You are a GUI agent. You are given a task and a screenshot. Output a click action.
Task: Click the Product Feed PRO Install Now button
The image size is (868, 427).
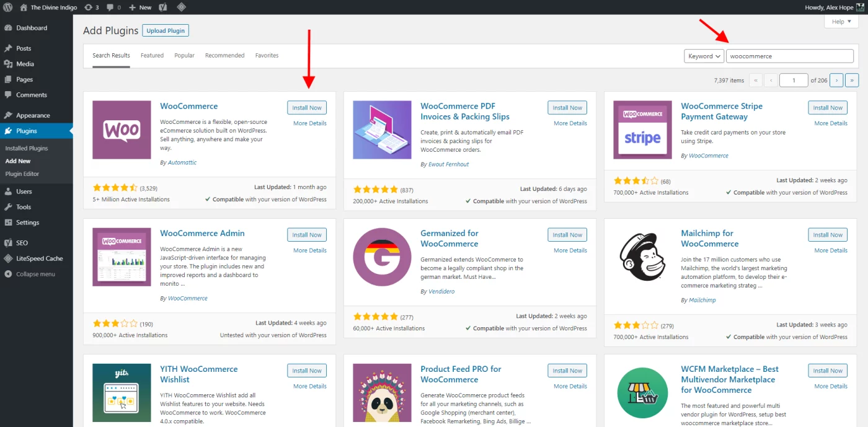point(567,371)
